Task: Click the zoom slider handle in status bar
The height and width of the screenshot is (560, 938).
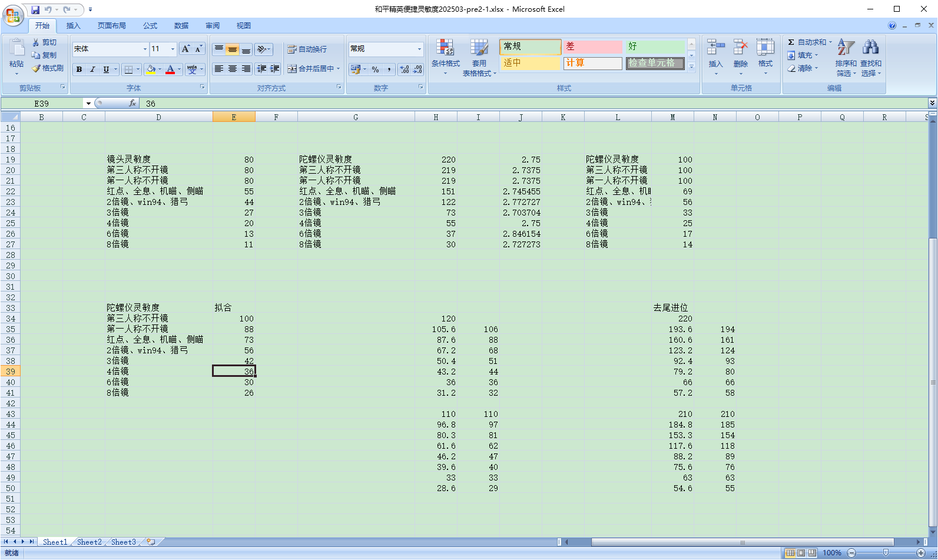Action: coord(886,553)
